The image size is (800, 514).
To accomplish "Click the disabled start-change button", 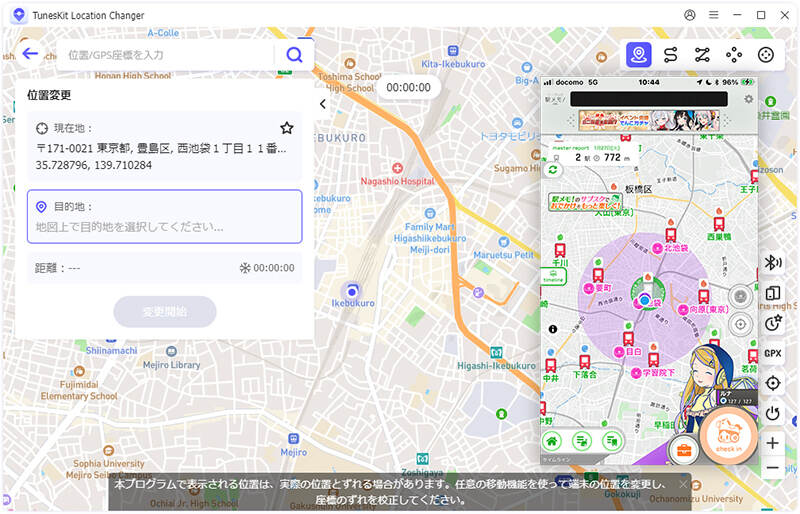I will (165, 311).
